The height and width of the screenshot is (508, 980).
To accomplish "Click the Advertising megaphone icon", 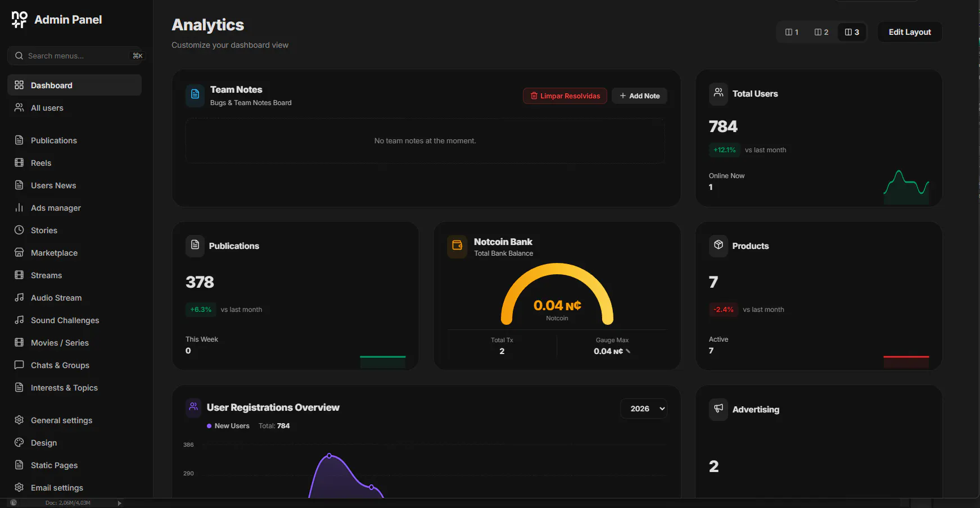I will click(x=719, y=409).
